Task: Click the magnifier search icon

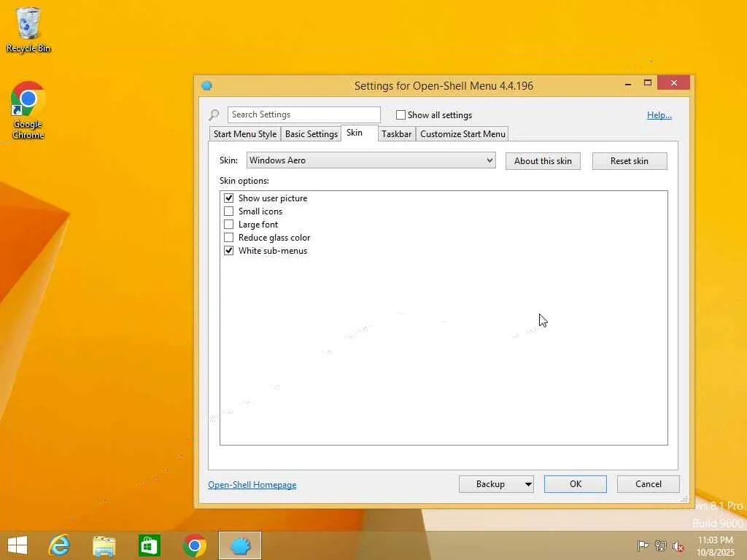Action: click(214, 114)
